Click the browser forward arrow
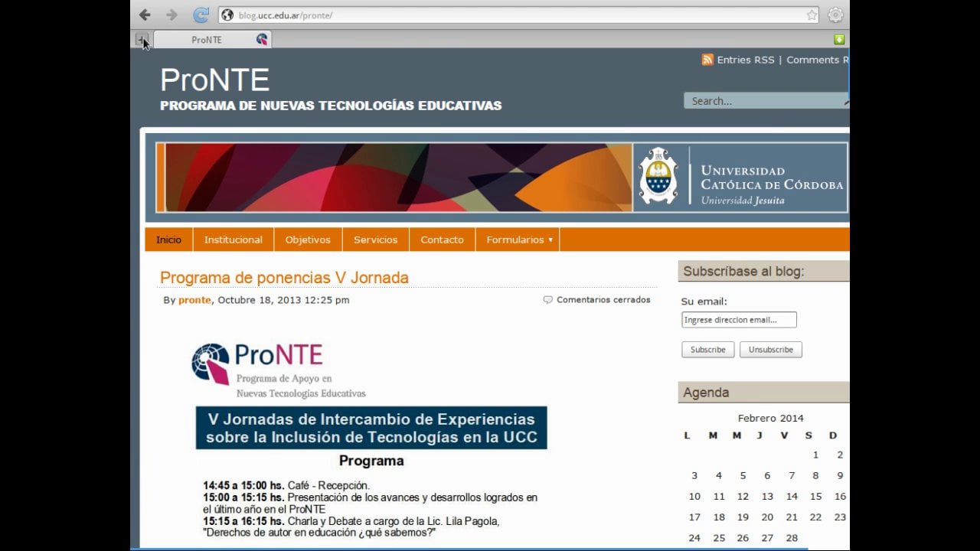Viewport: 980px width, 551px height. coord(171,15)
